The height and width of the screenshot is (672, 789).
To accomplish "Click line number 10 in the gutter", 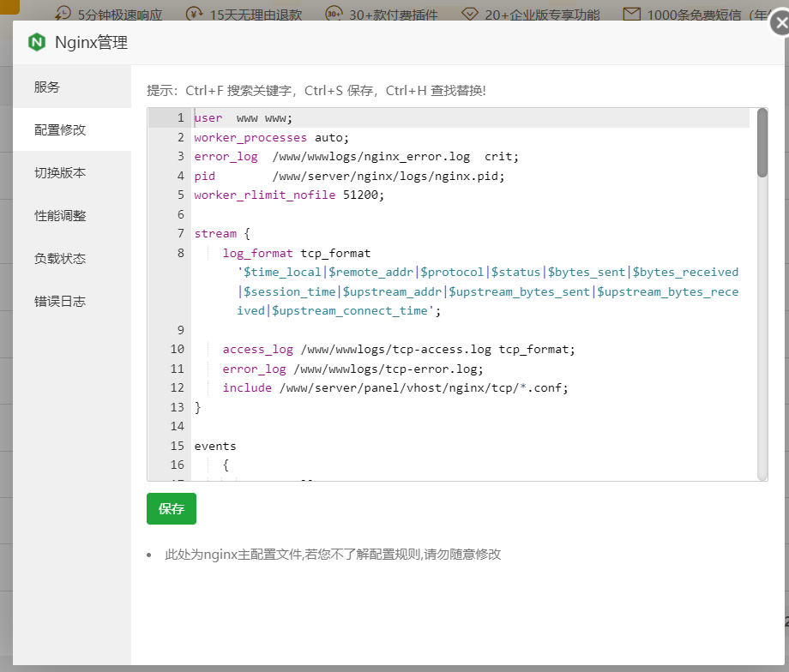I will tap(177, 349).
